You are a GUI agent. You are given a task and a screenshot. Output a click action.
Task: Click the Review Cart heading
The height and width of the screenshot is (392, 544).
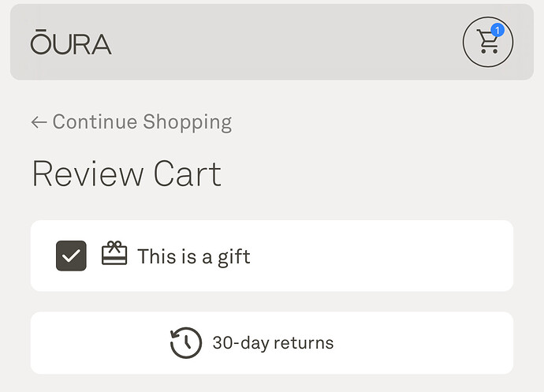[x=126, y=174]
